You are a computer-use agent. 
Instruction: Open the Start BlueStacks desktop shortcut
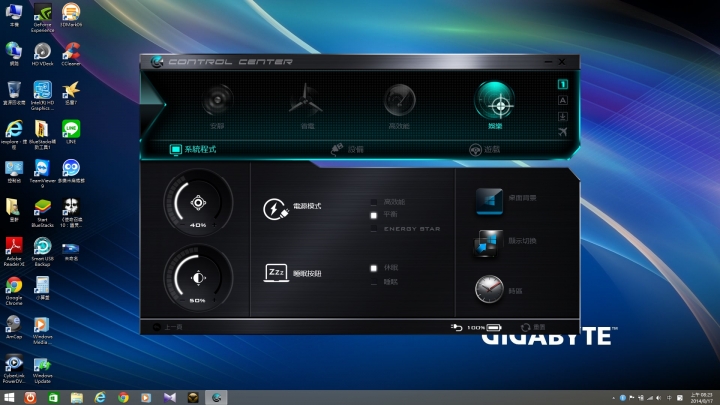pos(42,213)
